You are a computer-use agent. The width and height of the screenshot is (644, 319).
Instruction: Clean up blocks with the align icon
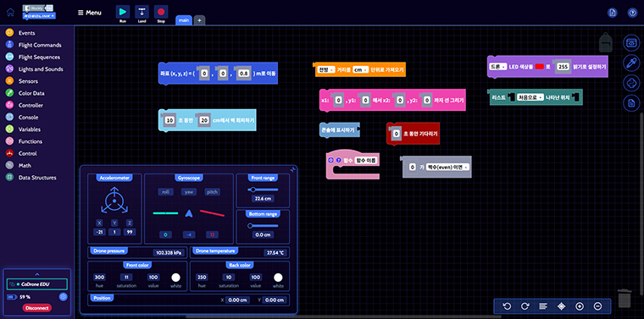(x=543, y=305)
